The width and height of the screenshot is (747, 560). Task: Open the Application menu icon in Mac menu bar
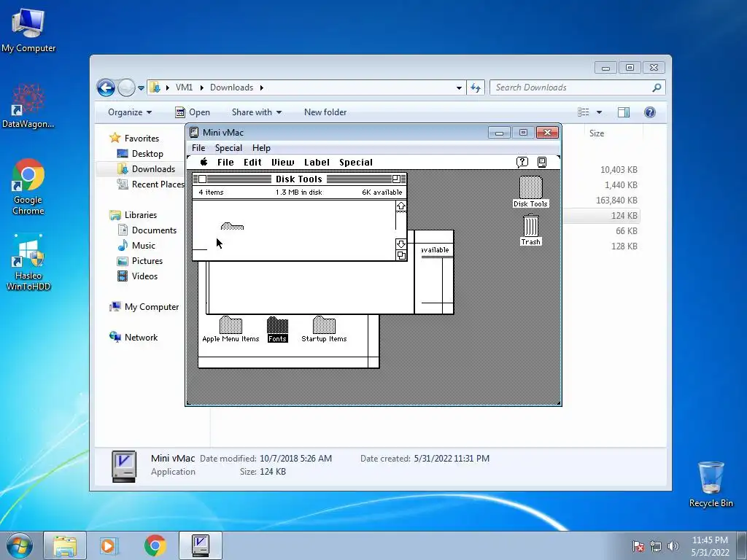click(x=542, y=163)
